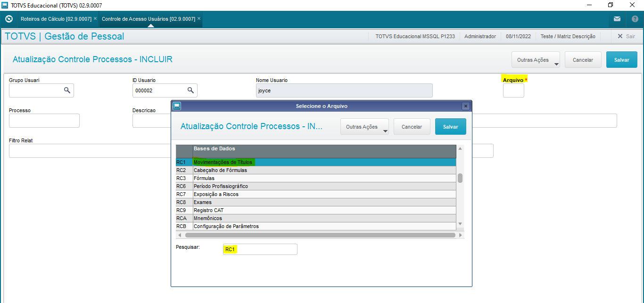Screen dimensions: 644x303
Task: Click TOTVS Educacional MSSQL P1233 label
Action: [x=415, y=36]
